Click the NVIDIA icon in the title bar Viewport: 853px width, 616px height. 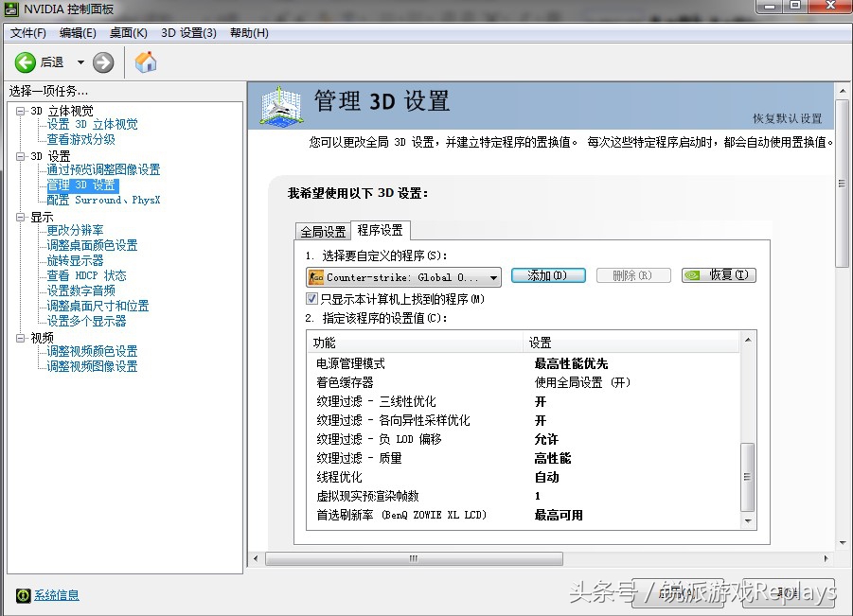coord(9,9)
